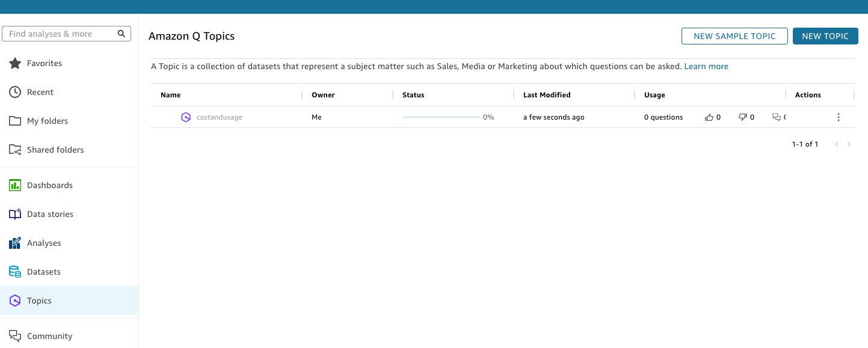Screen dimensions: 868x348
Task: Click the Last Modified column header
Action: (x=547, y=95)
